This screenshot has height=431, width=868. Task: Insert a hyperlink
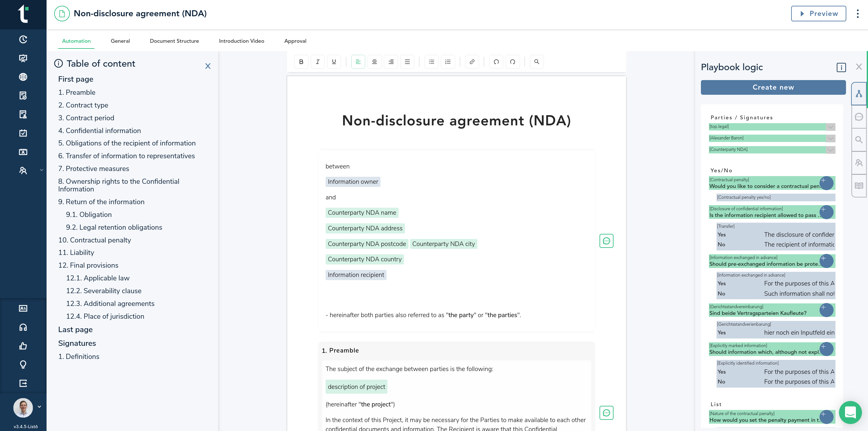pos(472,62)
